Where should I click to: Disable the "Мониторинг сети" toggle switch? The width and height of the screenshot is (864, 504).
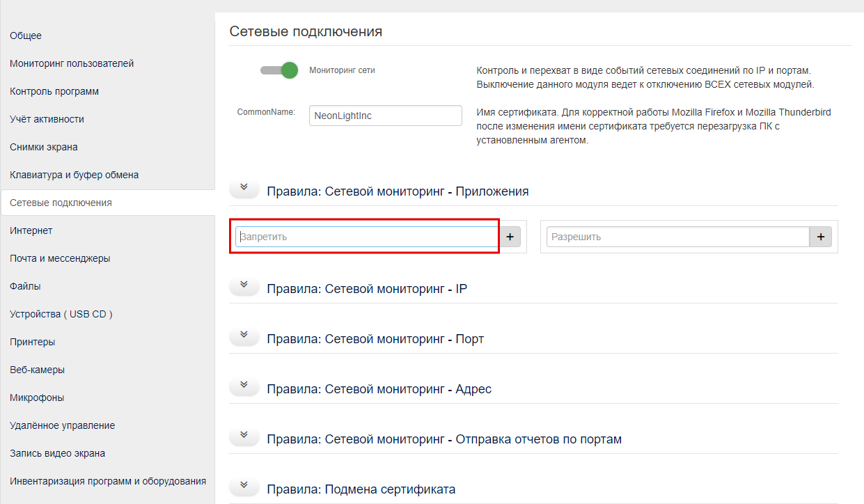278,70
